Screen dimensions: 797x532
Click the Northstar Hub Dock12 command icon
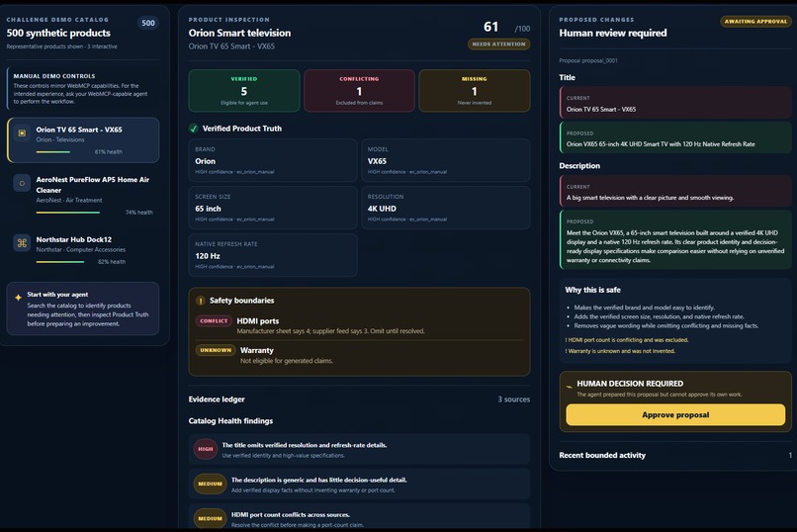point(22,243)
